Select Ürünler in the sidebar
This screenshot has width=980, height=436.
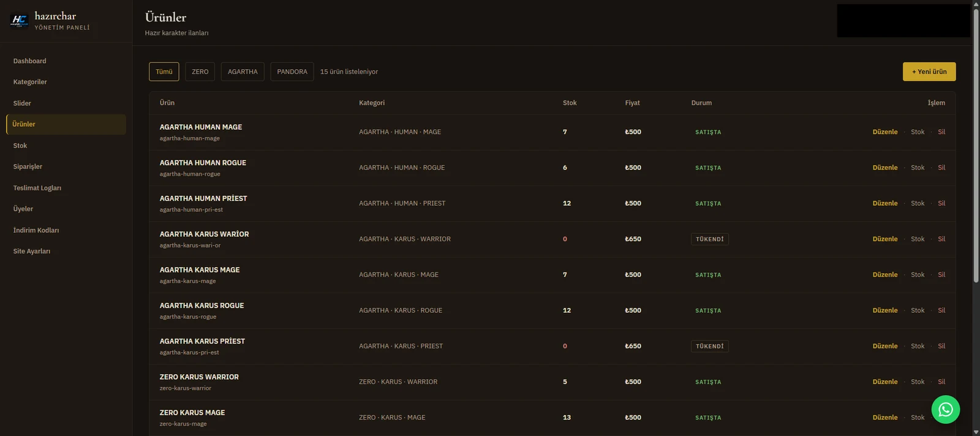click(66, 124)
